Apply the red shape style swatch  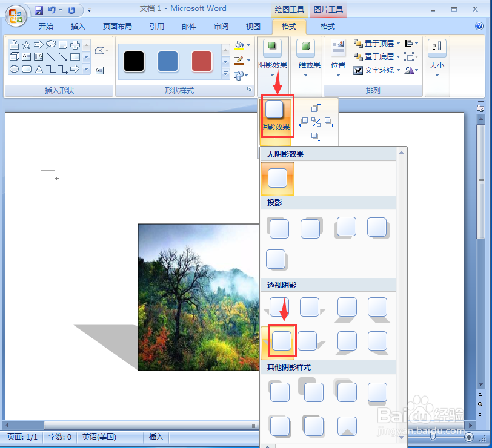point(202,61)
